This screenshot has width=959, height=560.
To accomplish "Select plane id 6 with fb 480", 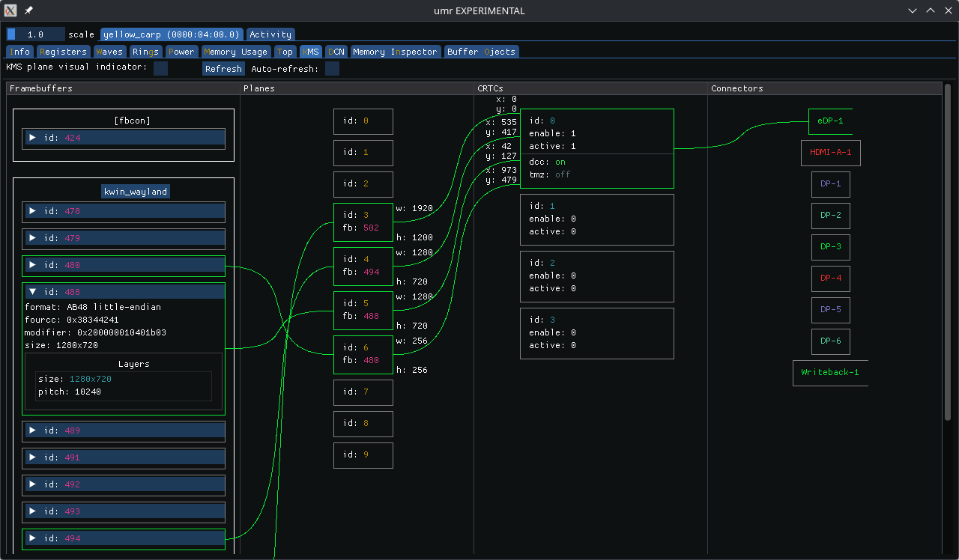I will tap(363, 354).
